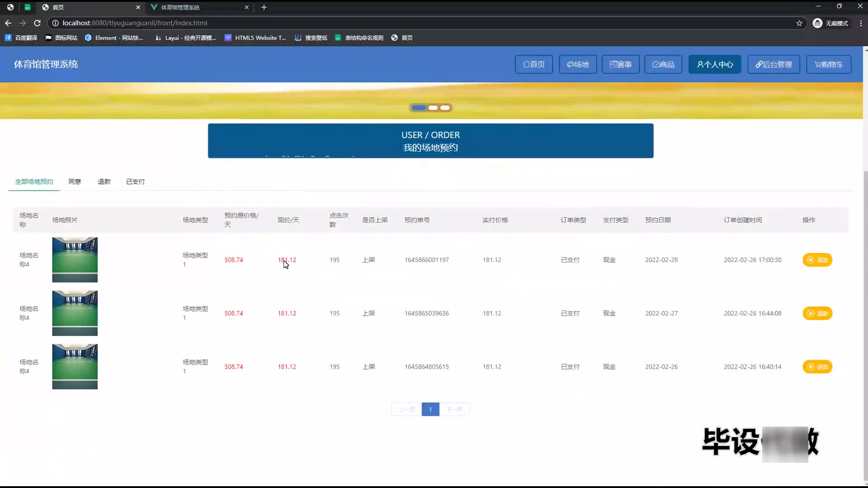Select the second carousel indicator dot
This screenshot has width=868, height=488.
point(433,108)
